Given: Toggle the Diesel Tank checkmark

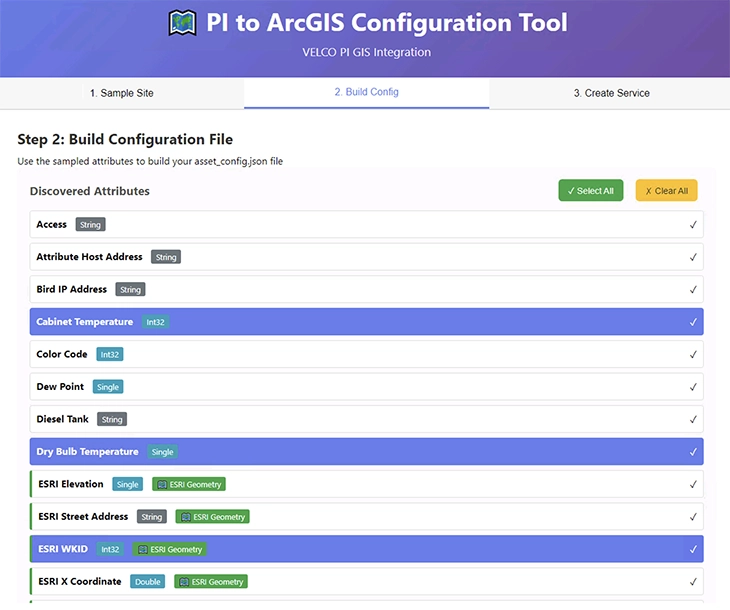Looking at the screenshot, I should 693,420.
